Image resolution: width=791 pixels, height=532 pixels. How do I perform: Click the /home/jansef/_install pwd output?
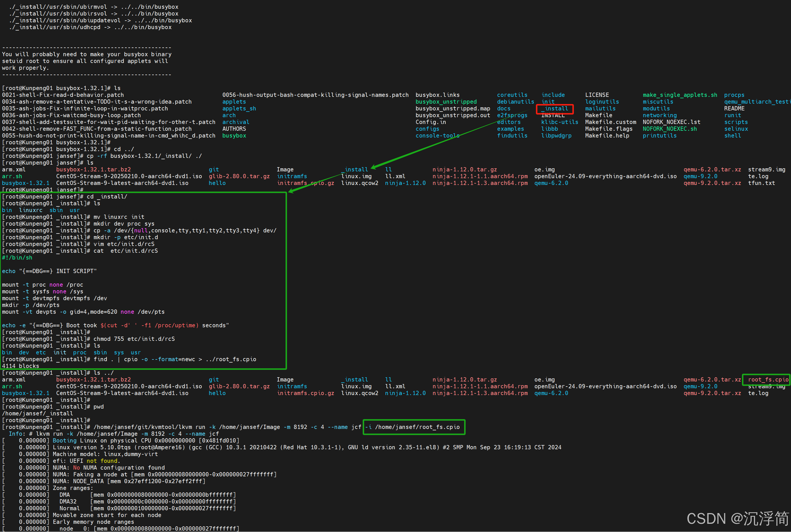click(37, 413)
